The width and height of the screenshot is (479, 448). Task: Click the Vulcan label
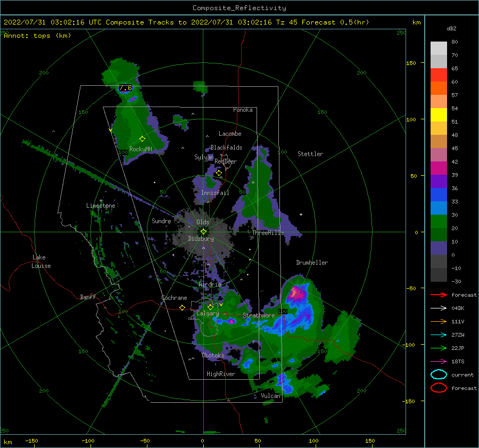pos(270,396)
